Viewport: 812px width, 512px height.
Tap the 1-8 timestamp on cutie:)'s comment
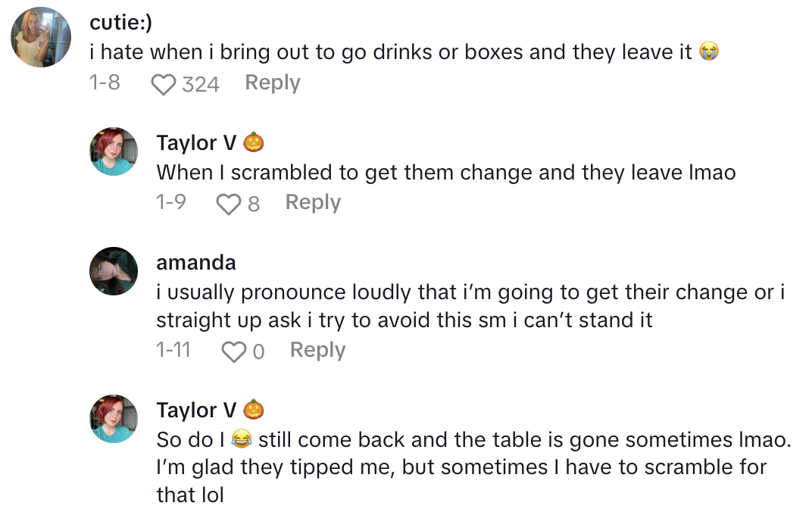[x=105, y=83]
